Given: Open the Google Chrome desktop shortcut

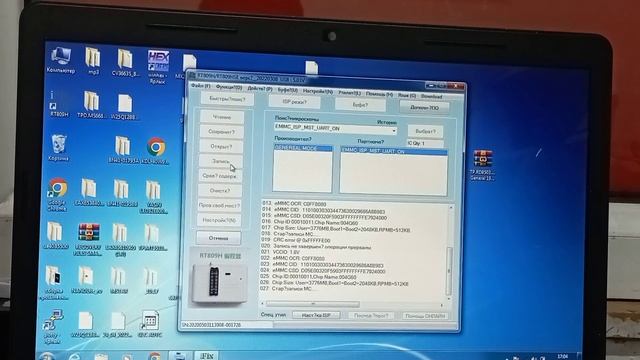Looking at the screenshot, I should pyautogui.click(x=57, y=194).
